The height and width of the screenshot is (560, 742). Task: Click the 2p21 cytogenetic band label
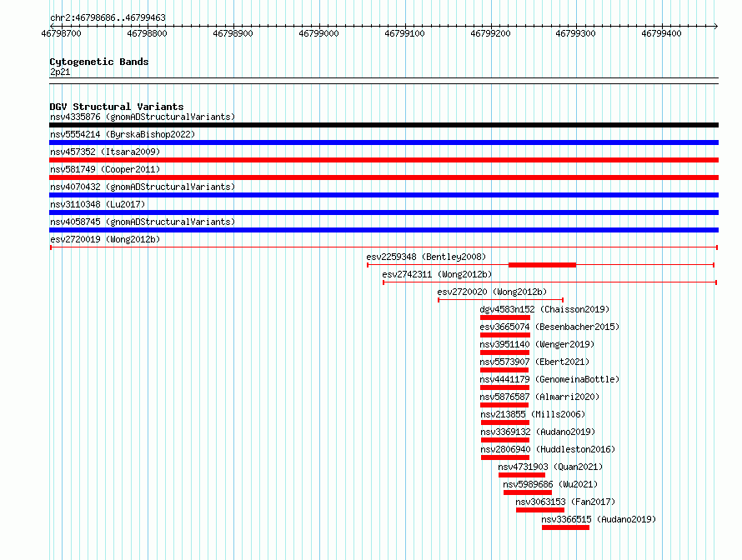pyautogui.click(x=60, y=72)
